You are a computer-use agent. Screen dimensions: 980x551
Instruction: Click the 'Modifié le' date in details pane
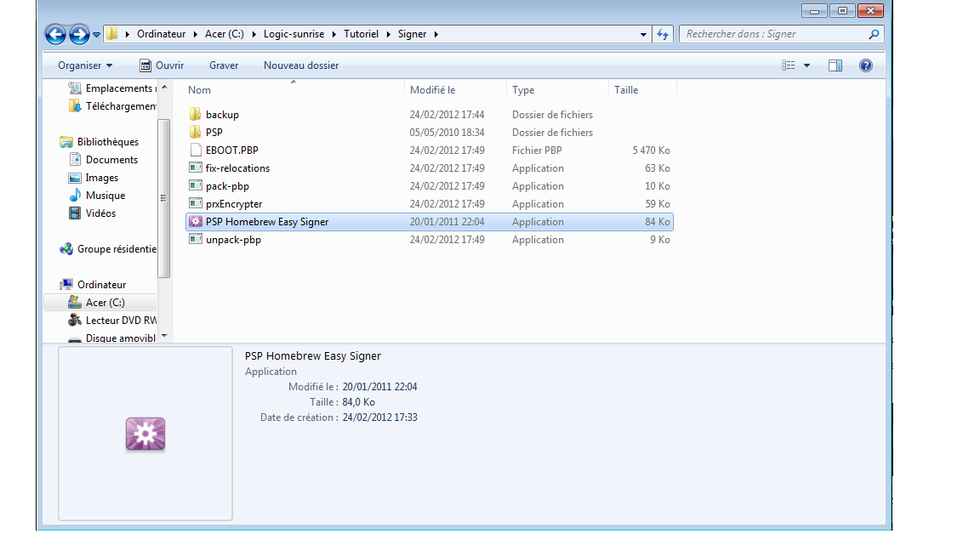pos(379,387)
